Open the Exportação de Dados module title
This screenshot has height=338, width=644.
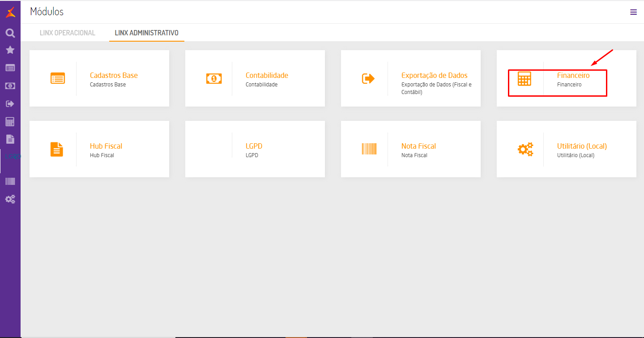434,75
